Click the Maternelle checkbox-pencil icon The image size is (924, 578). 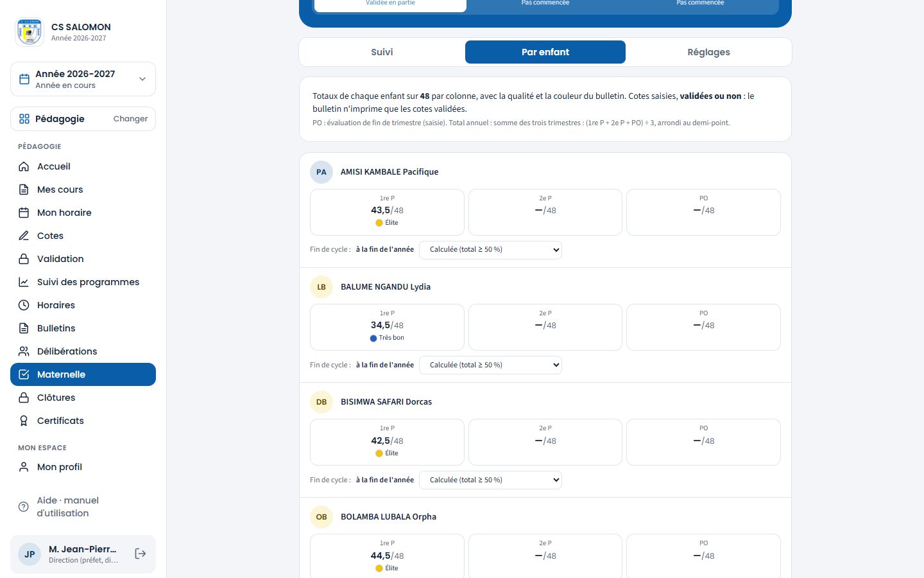(x=24, y=374)
